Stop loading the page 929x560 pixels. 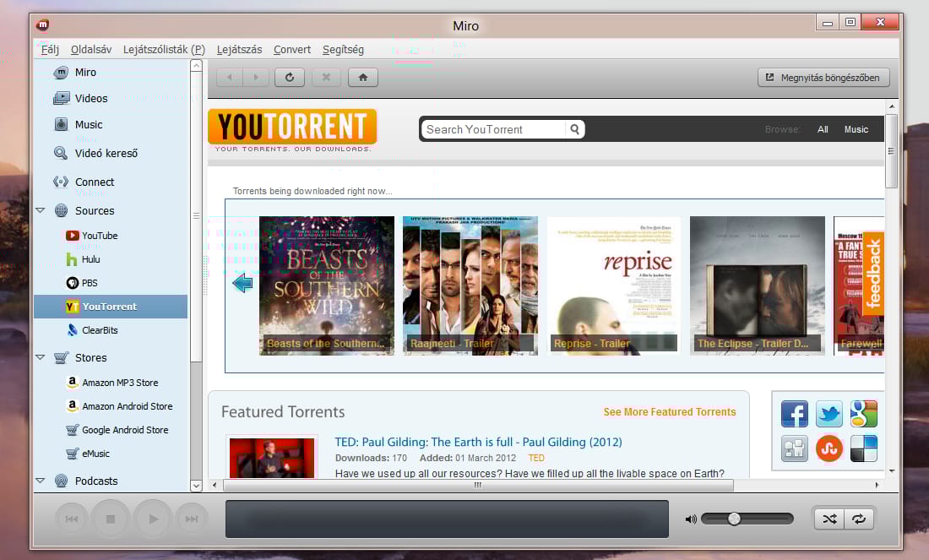point(326,77)
